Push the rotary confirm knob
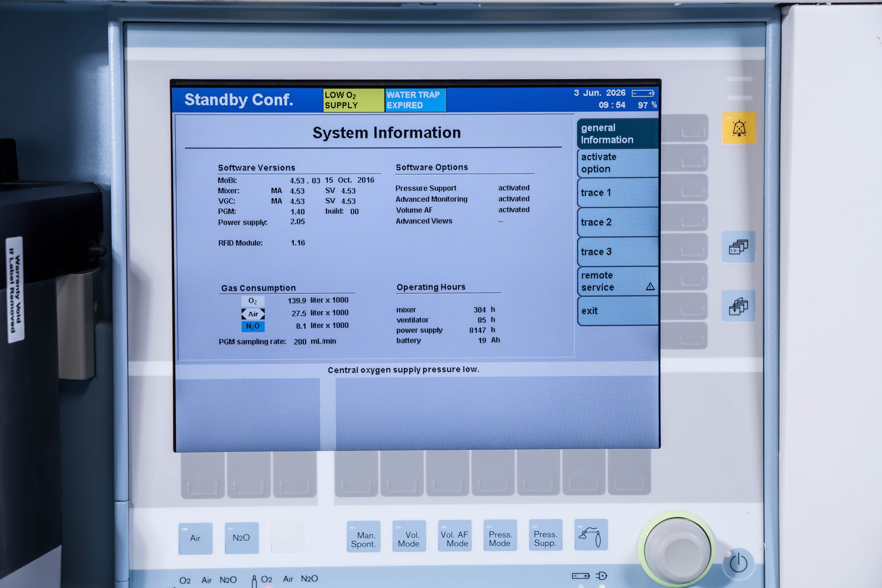This screenshot has height=588, width=882. [x=677, y=550]
